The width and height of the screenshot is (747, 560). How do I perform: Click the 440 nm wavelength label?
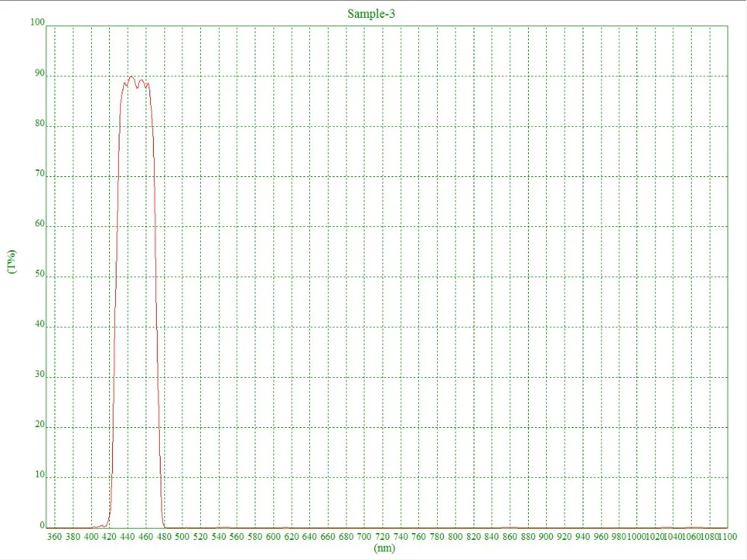point(127,537)
